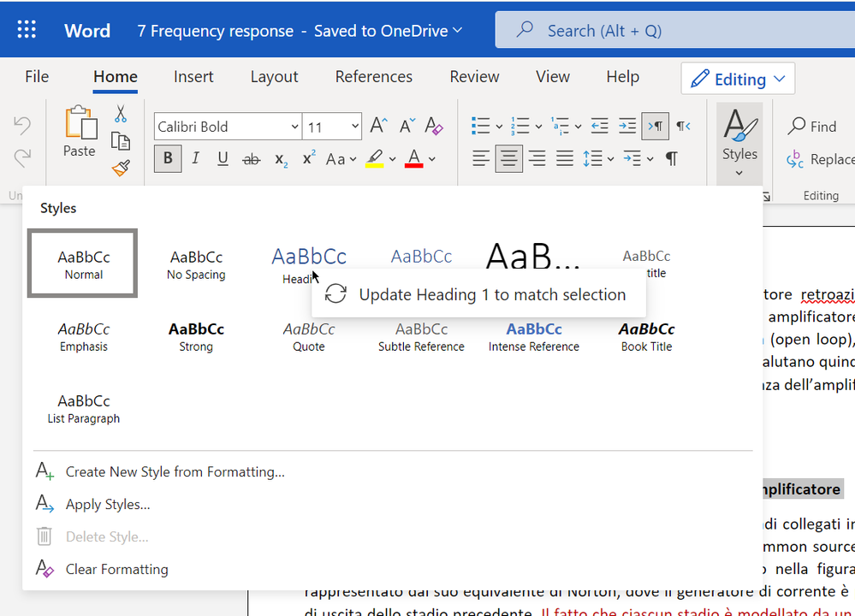Apply the Emphasis style
Screen dimensions: 855x616
pos(83,335)
